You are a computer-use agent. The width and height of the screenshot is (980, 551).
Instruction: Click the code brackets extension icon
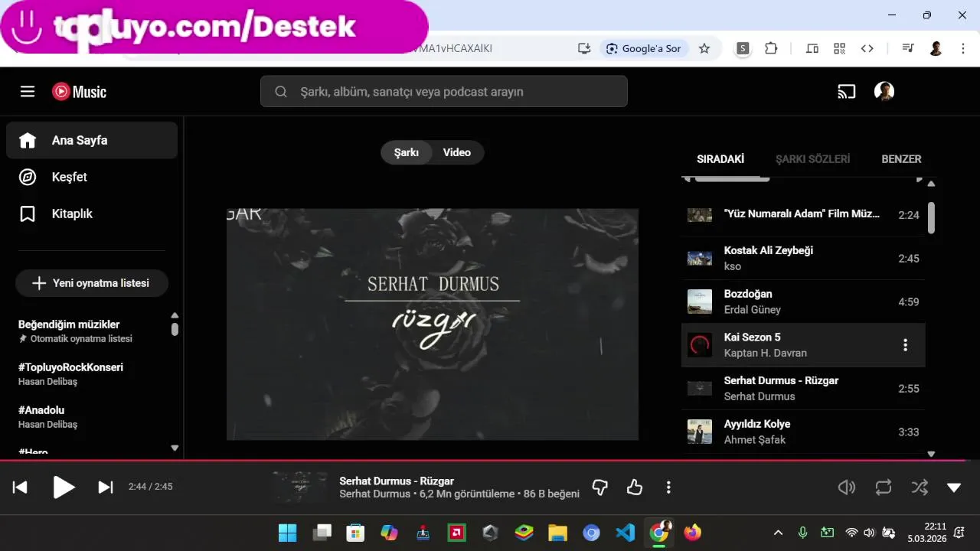click(x=867, y=48)
